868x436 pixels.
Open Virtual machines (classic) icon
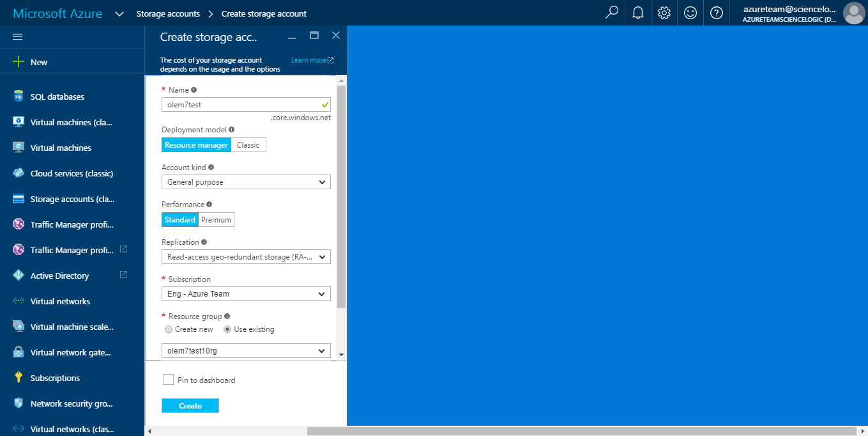tap(19, 122)
